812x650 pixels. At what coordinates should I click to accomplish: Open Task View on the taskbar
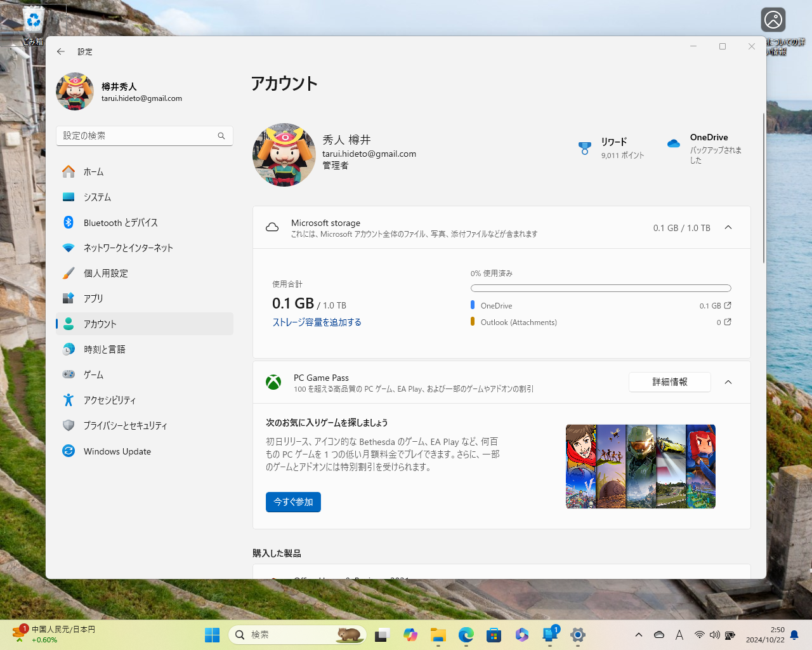tap(382, 635)
